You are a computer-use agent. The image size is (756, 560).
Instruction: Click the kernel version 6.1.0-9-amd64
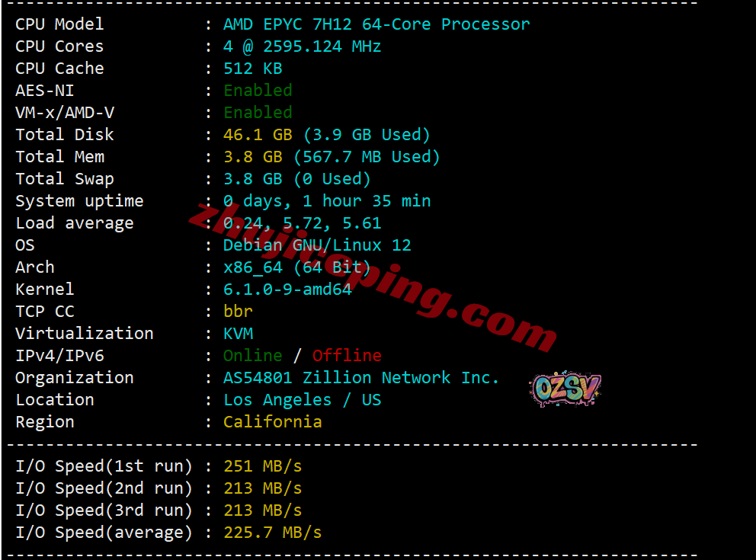pos(287,290)
